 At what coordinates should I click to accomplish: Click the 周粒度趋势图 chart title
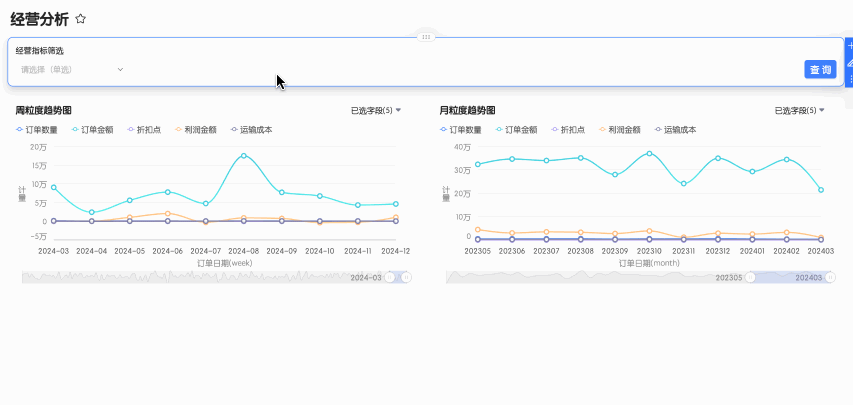coord(44,111)
